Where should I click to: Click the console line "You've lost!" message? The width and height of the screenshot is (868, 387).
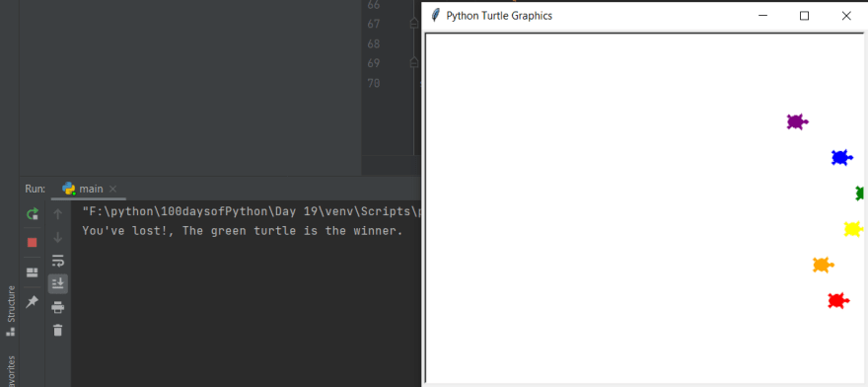tap(243, 231)
